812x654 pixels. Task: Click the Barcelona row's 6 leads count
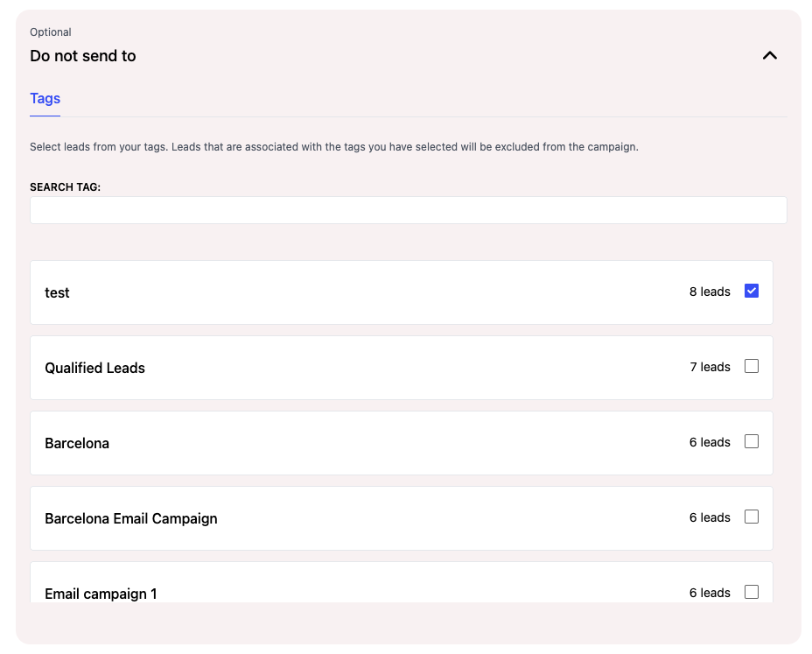[710, 442]
